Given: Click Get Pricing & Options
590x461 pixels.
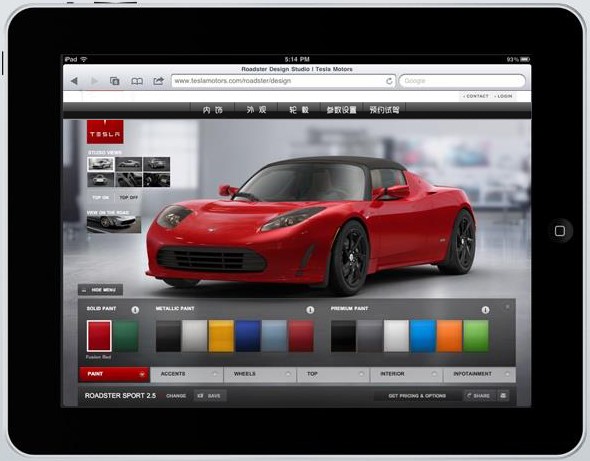Looking at the screenshot, I should (417, 396).
